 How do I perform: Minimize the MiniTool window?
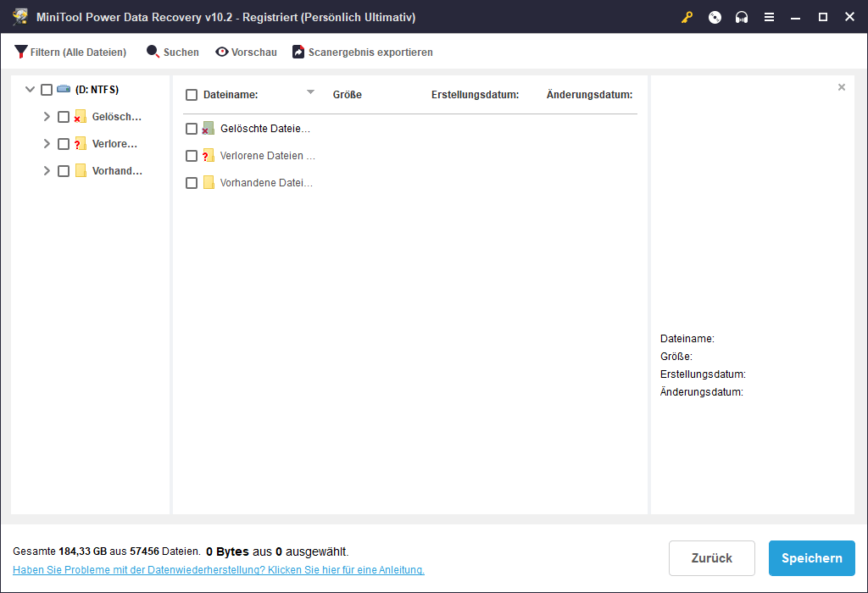click(x=795, y=17)
